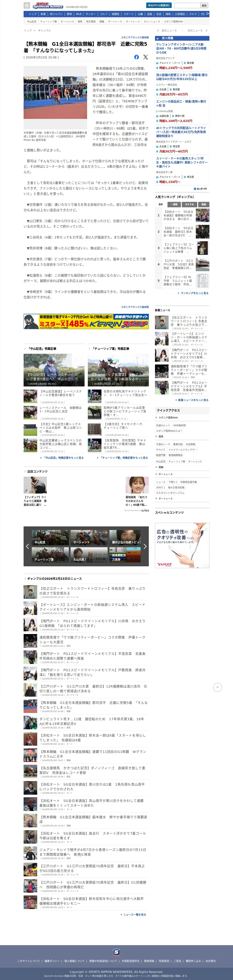Click the ギャンブル breadcrumb link

tap(44, 30)
